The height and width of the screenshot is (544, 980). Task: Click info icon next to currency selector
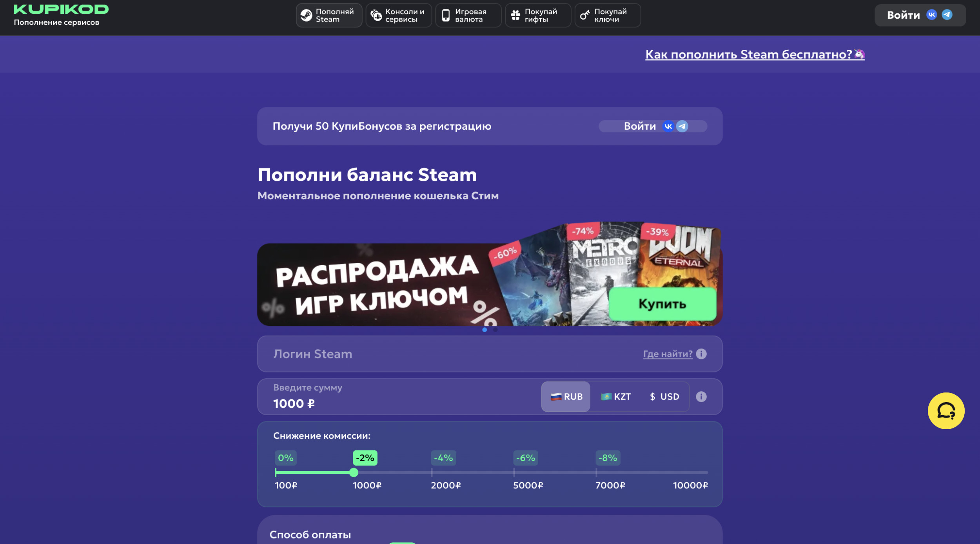(x=701, y=397)
